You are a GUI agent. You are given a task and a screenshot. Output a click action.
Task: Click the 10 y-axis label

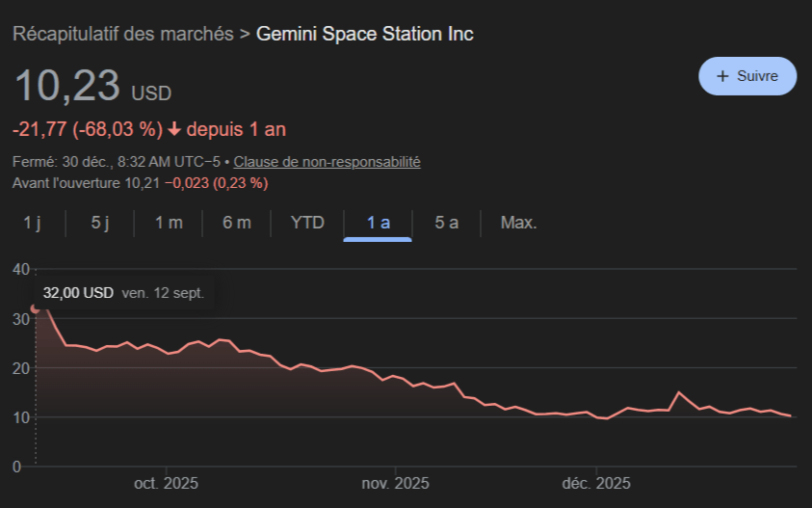click(x=21, y=417)
